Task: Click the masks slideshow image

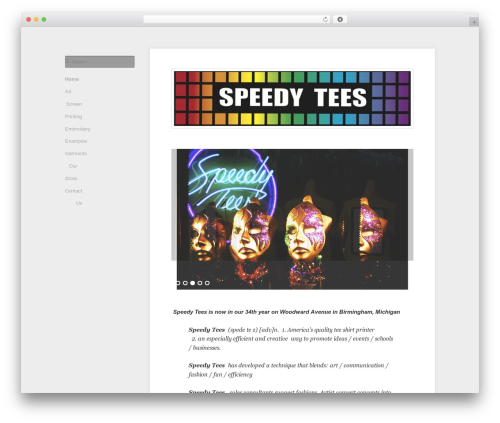Action: [292, 219]
